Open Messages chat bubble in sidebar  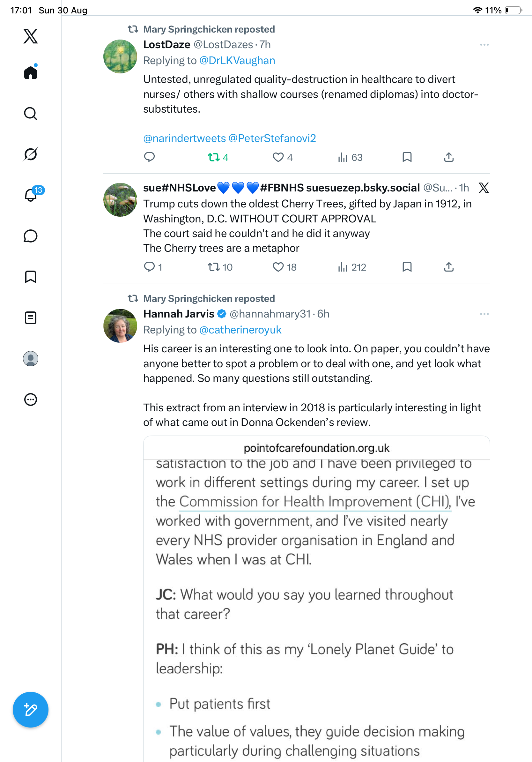(x=31, y=236)
